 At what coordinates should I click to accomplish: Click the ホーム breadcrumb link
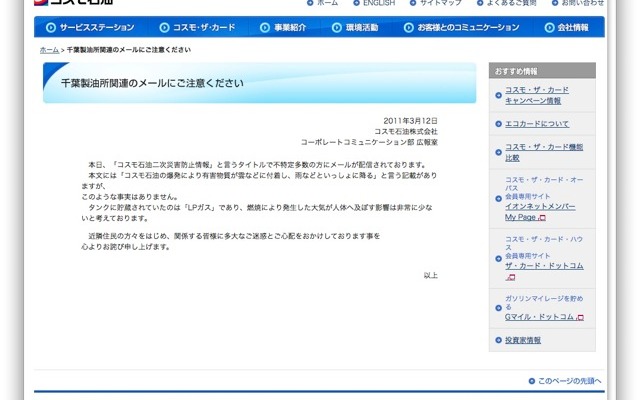click(x=49, y=50)
